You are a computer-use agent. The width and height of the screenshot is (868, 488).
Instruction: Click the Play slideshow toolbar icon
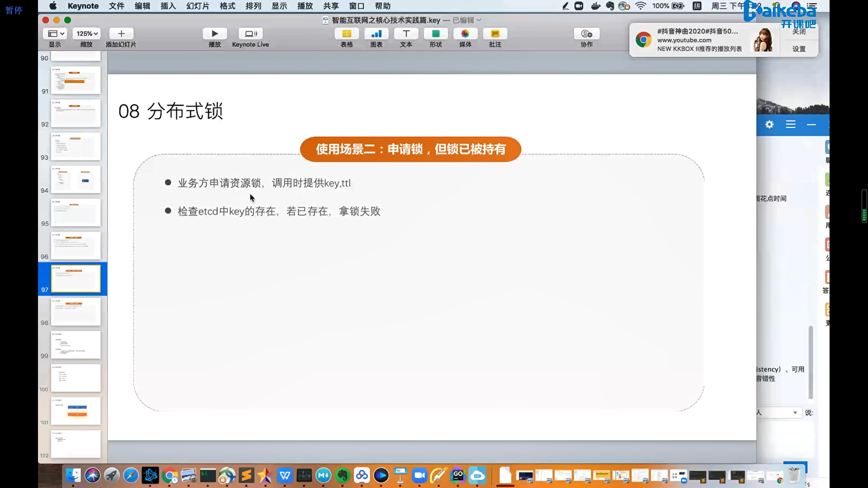214,34
